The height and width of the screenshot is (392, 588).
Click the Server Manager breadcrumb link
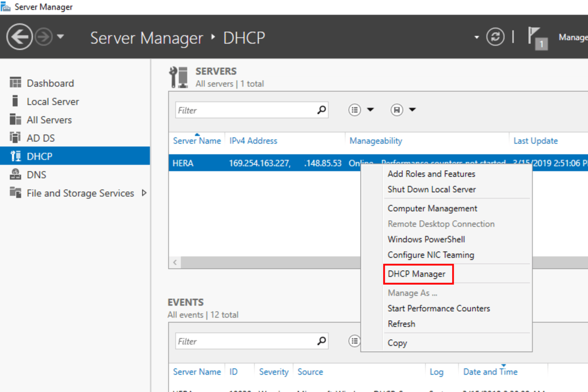click(147, 37)
